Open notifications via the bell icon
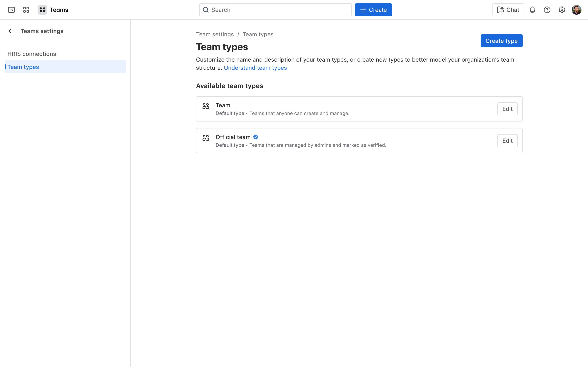The height and width of the screenshot is (367, 588). (x=532, y=10)
